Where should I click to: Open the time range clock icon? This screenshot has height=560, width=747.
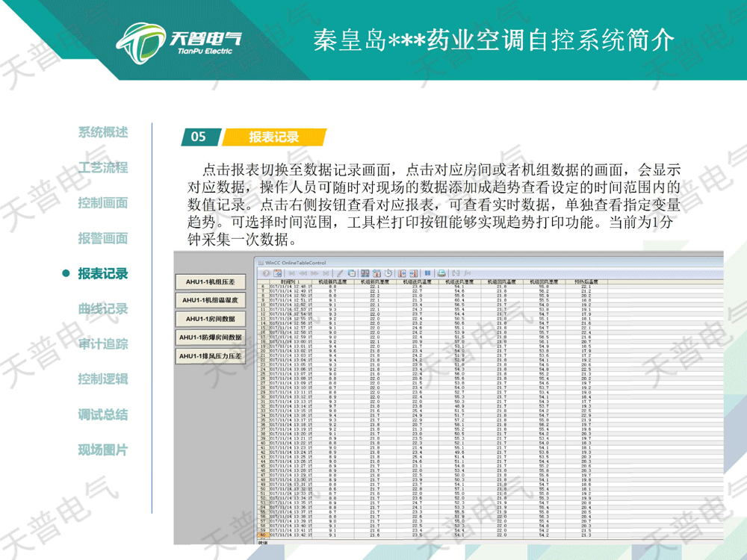[388, 273]
